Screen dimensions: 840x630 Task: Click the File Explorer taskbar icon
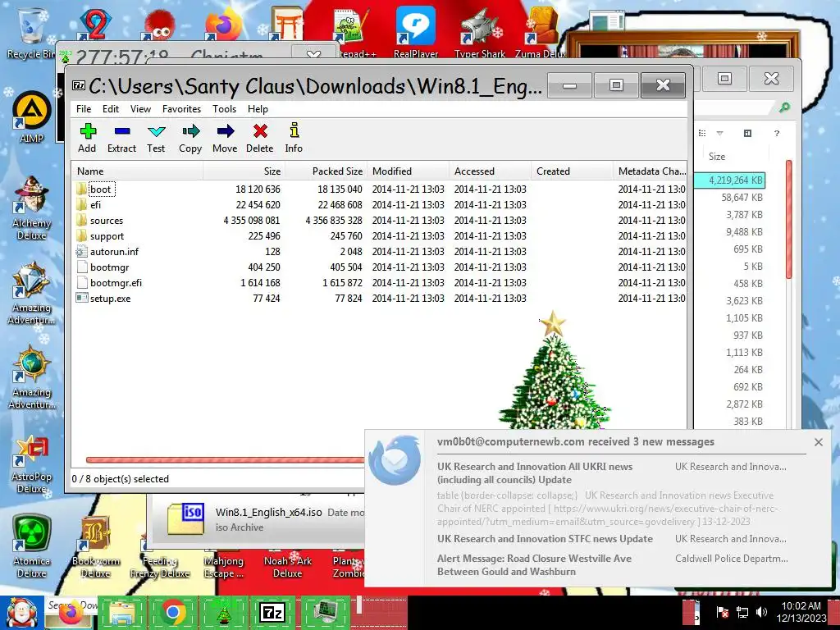122,612
